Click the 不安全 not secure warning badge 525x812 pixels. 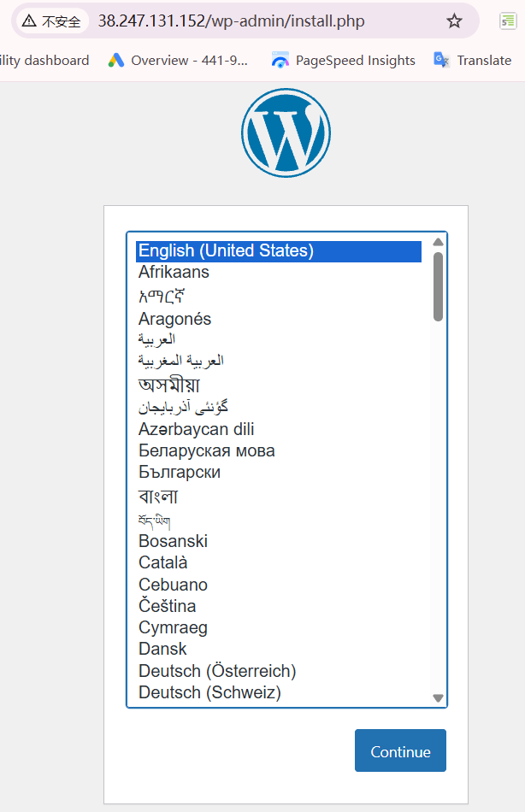pyautogui.click(x=52, y=21)
